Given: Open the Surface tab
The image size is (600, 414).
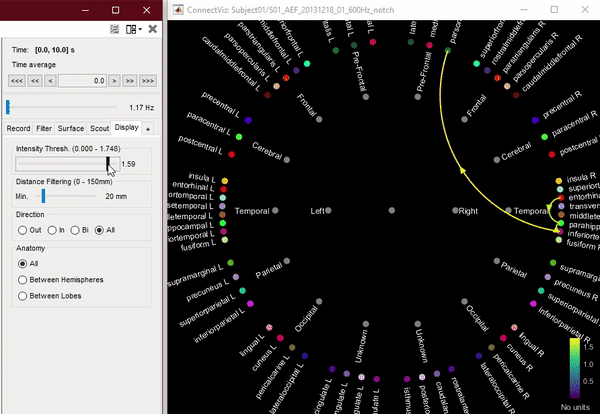Looking at the screenshot, I should (70, 128).
